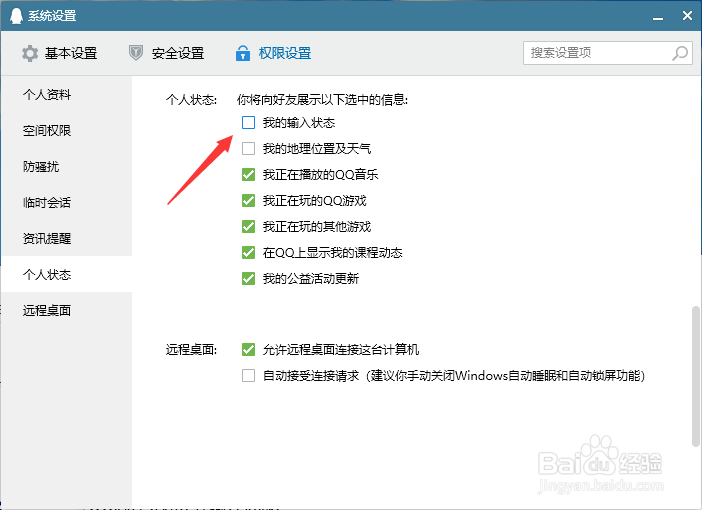Enable 自动接受连接请求 checkbox
The height and width of the screenshot is (510, 702).
pos(248,375)
